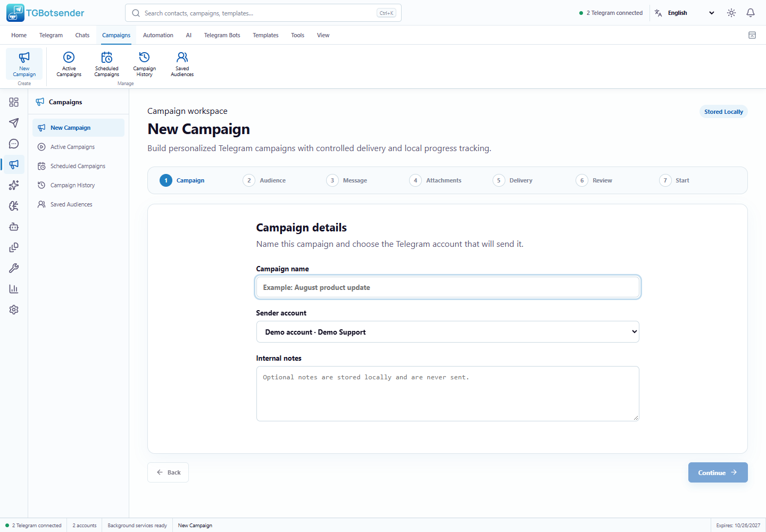The width and height of the screenshot is (766, 532).
Task: Select Active Campaigns in the sidebar list
Action: (x=78, y=147)
